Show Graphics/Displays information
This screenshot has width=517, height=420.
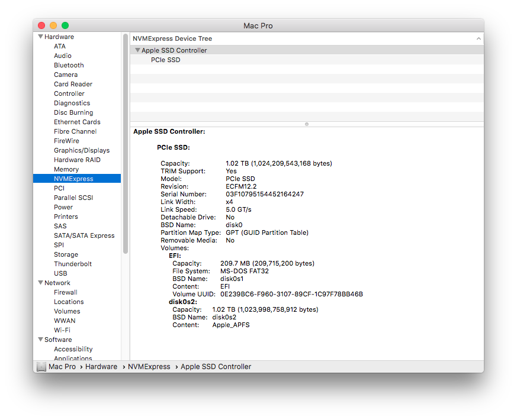(x=82, y=150)
